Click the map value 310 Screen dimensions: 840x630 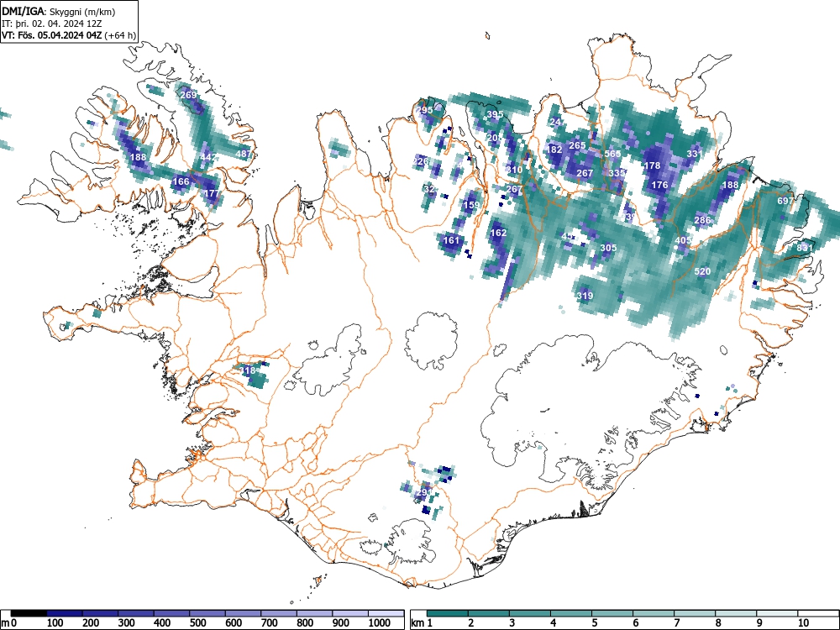514,170
